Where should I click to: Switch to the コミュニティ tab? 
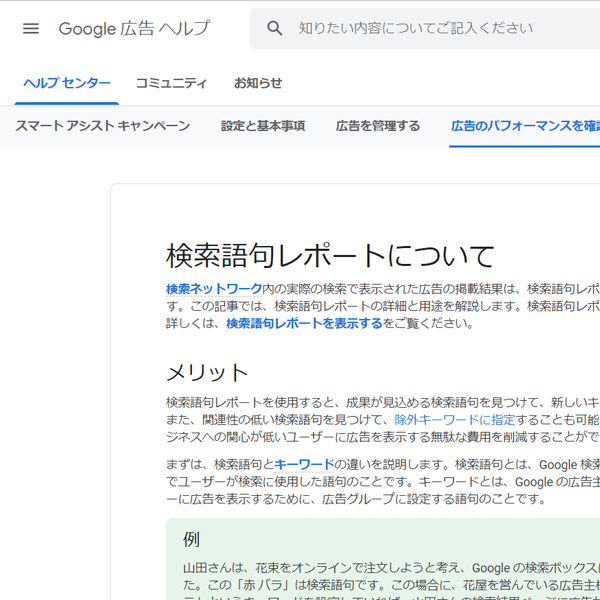click(x=171, y=83)
